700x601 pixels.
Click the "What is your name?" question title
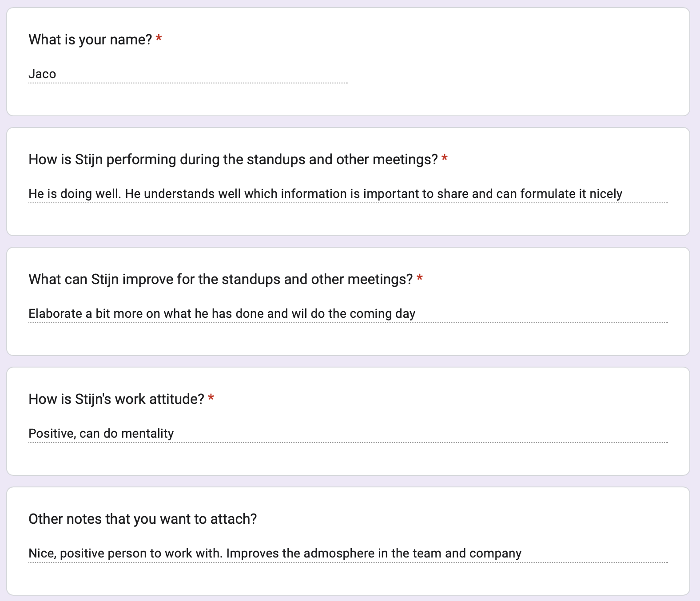(x=90, y=40)
